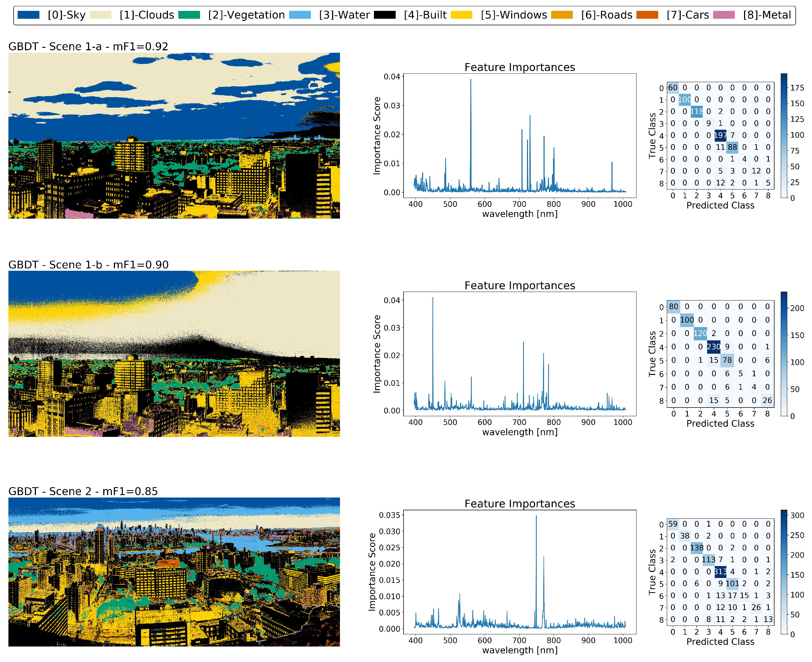The image size is (812, 662).
Task: Click the cell '120' in Scene 1-b confusion matrix
Action: (x=700, y=333)
